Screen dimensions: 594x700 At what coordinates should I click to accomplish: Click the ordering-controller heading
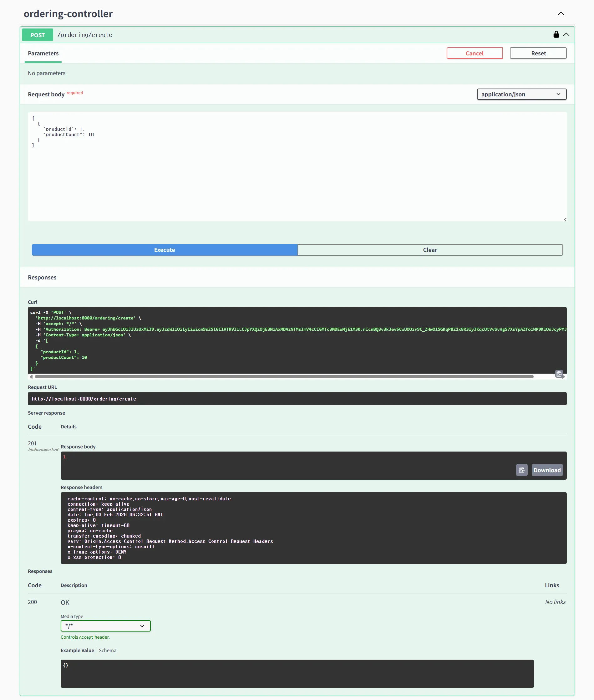tap(68, 14)
